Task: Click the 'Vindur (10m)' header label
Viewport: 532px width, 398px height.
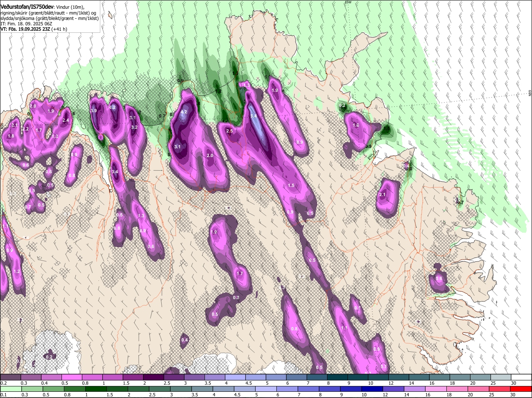Action: point(69,7)
